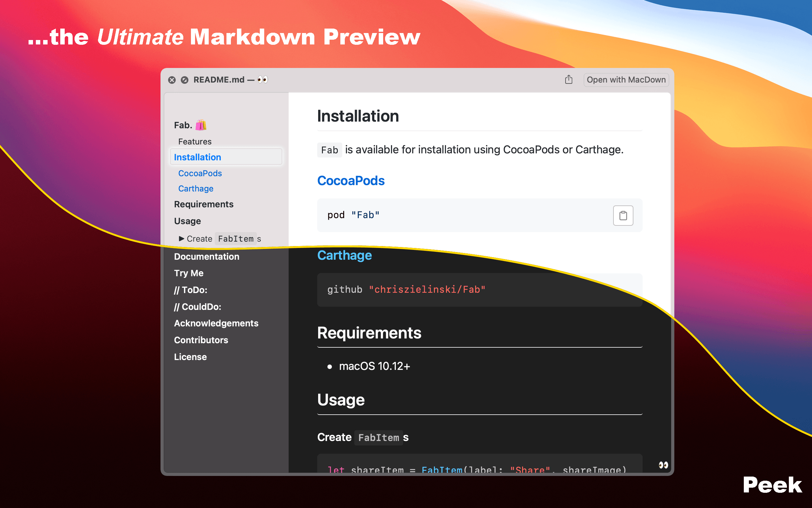
Task: Open Documentation section from sidebar
Action: [207, 257]
